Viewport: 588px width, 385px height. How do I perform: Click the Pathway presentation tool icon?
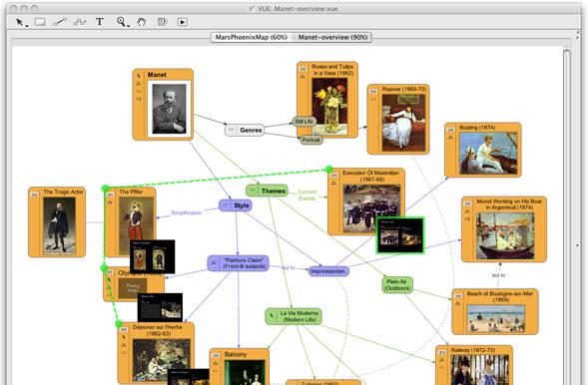[163, 22]
